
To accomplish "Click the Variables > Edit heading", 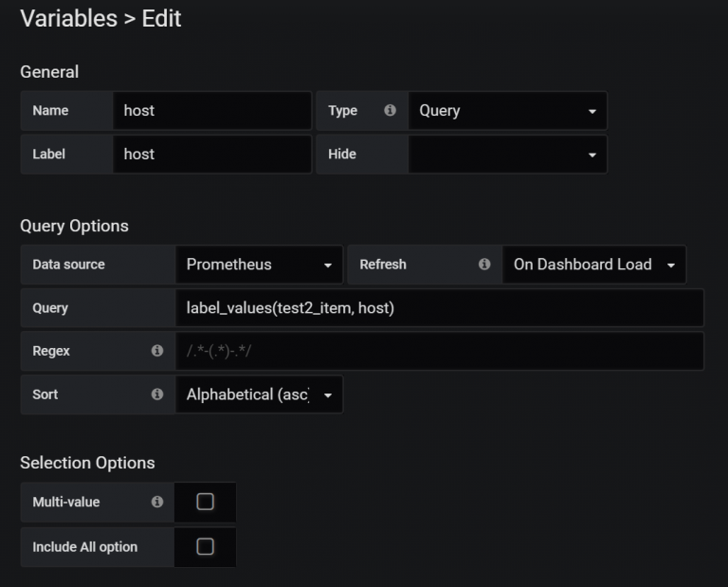I will (x=100, y=18).
